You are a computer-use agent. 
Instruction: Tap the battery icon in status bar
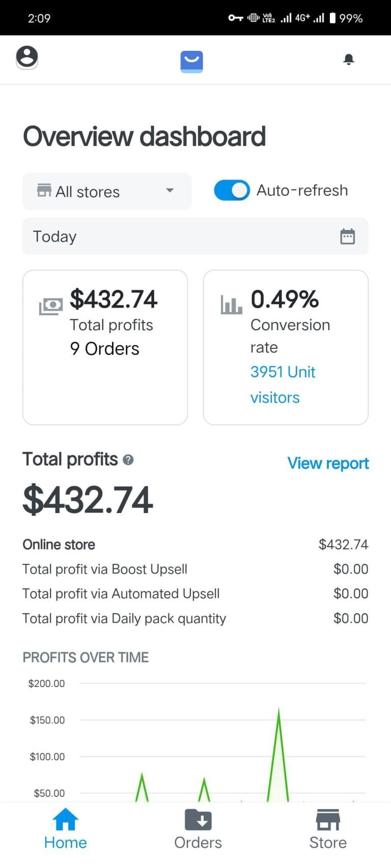point(332,18)
